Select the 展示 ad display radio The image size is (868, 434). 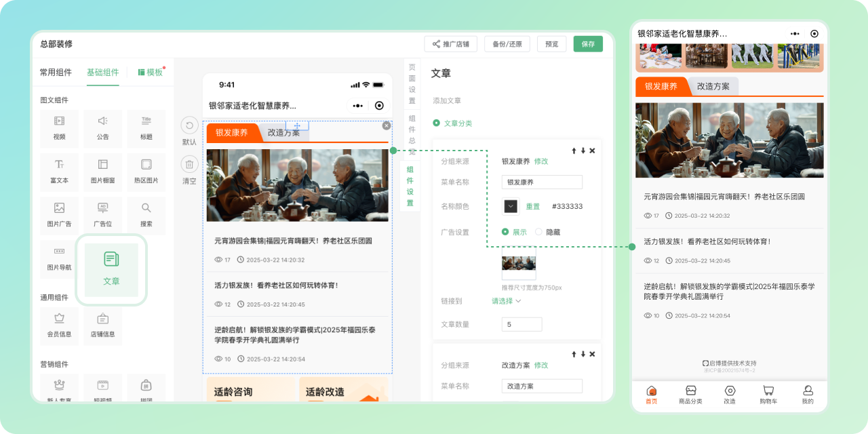(x=505, y=232)
